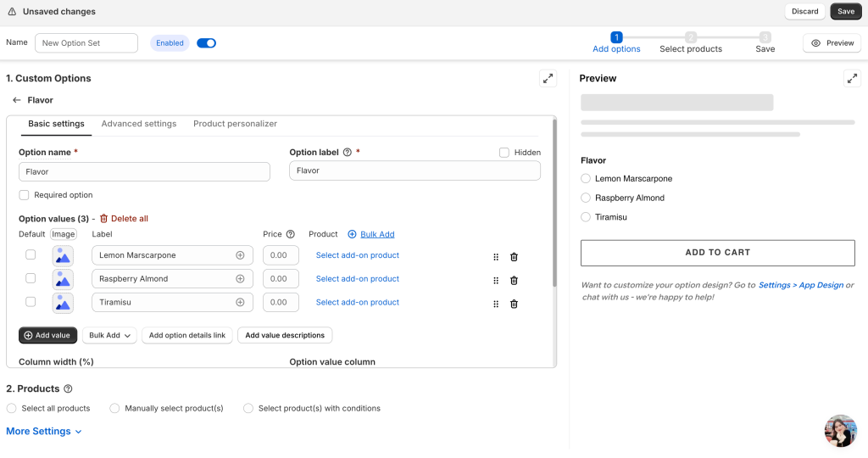Image resolution: width=868 pixels, height=458 pixels.
Task: Toggle the Enabled switch off
Action: (206, 43)
